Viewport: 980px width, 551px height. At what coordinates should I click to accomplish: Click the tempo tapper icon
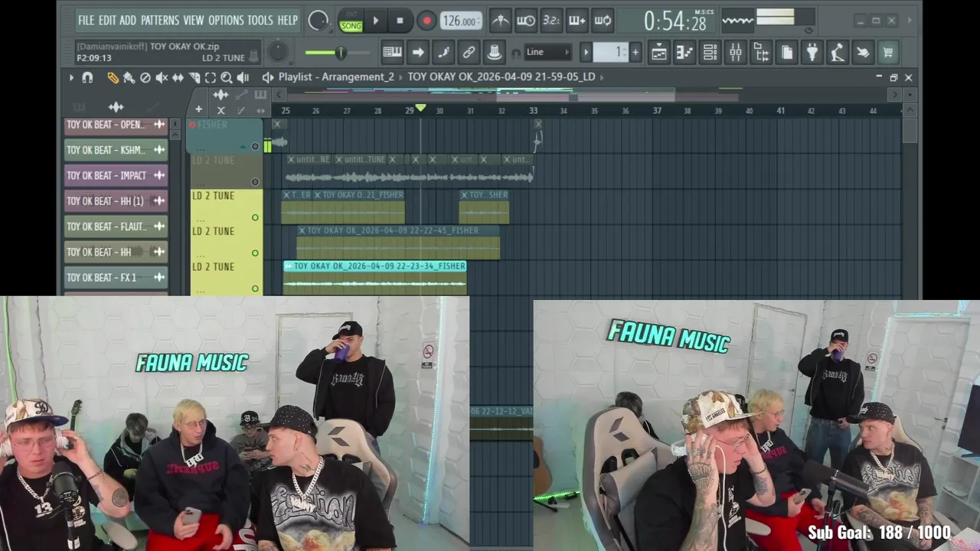click(x=838, y=52)
